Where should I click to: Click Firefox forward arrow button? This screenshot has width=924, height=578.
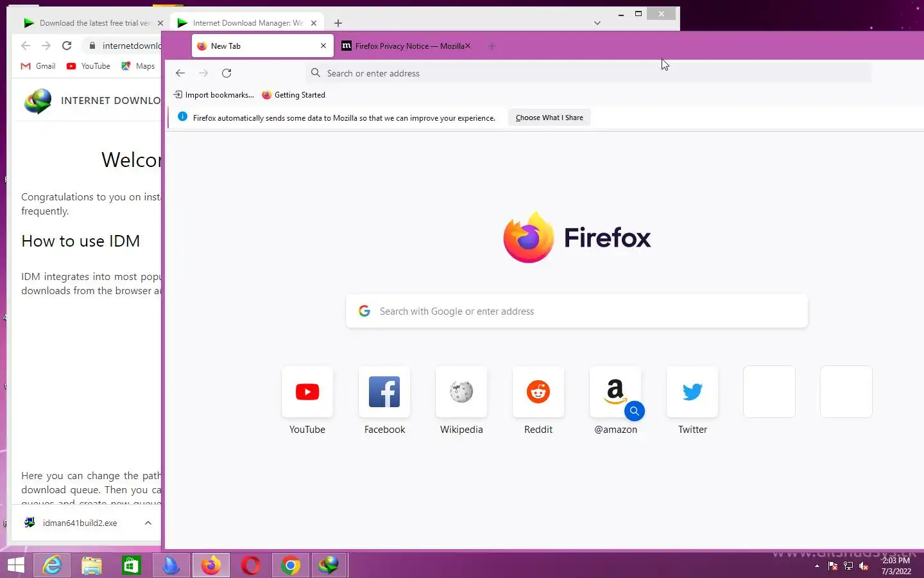203,73
